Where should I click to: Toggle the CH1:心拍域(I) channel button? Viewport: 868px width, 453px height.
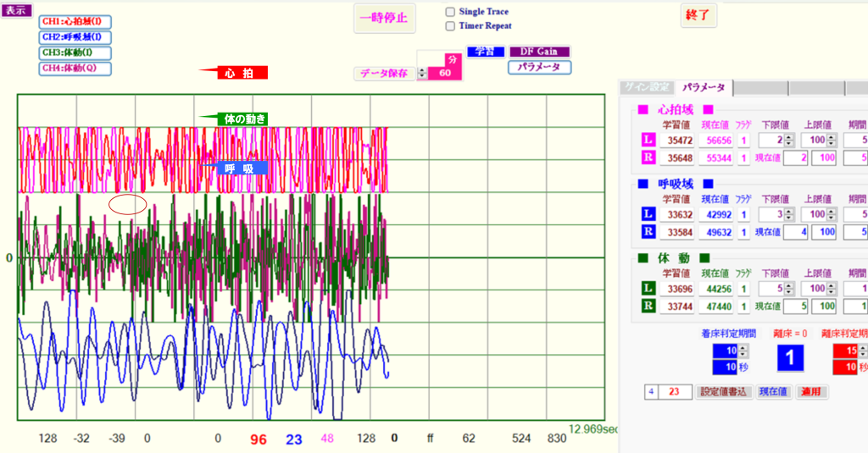(75, 22)
